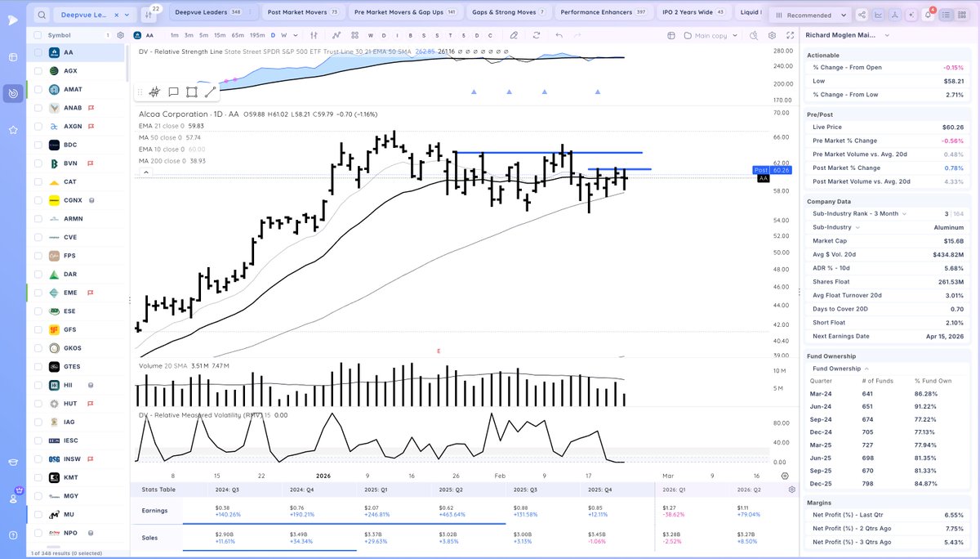
Task: Switch to Performance Enhancers tab
Action: (602, 12)
